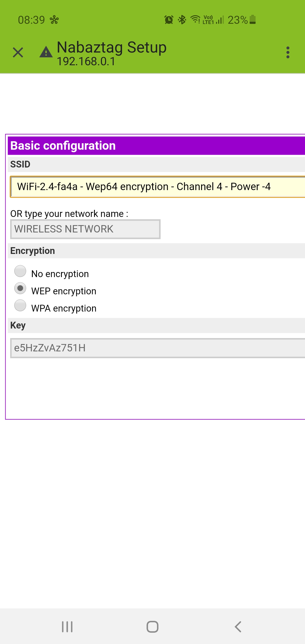Open the three-dot overflow menu
Screen dimensions: 305x644
pos(288,53)
